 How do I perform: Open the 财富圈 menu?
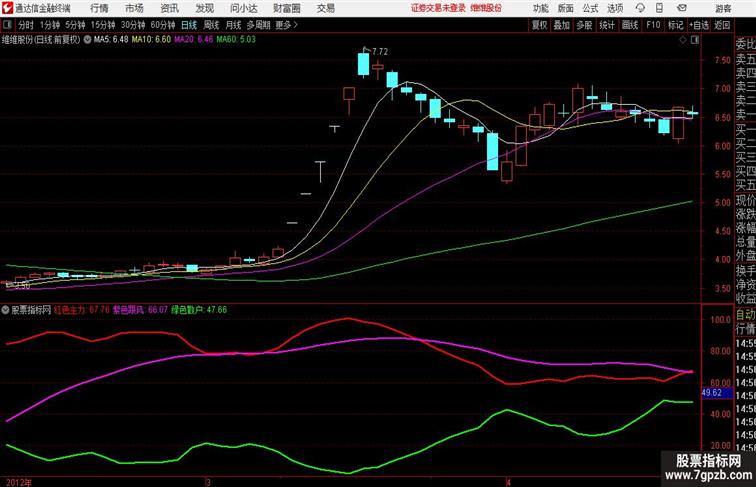coord(287,8)
